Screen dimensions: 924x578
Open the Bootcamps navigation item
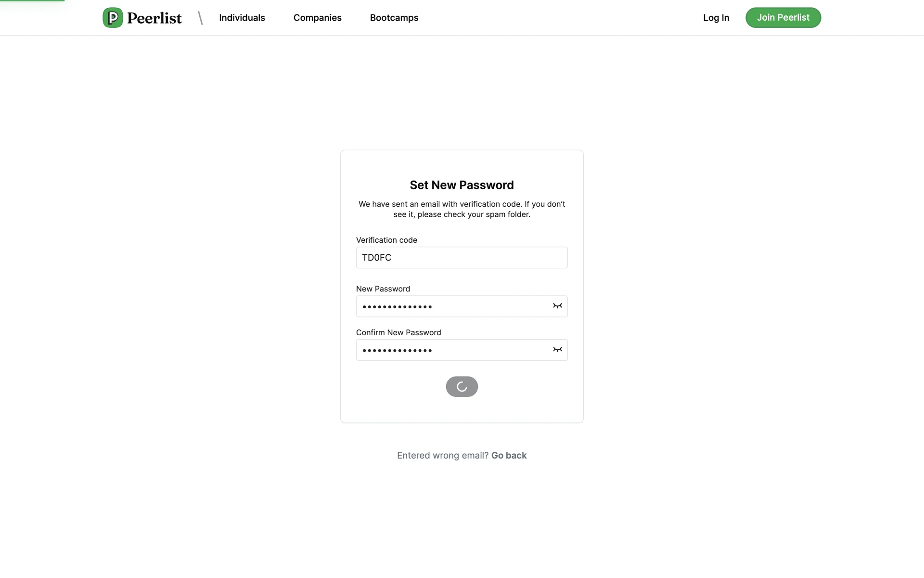click(394, 18)
